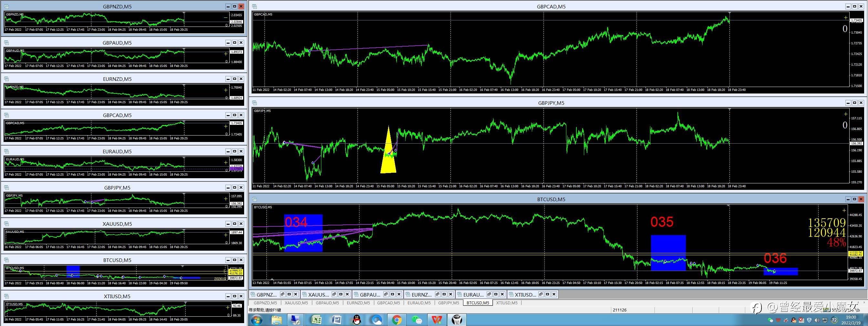Screen dimensions: 868x326
Task: Click the GBPCAD,M5 main window's chart icon
Action: 254,6
